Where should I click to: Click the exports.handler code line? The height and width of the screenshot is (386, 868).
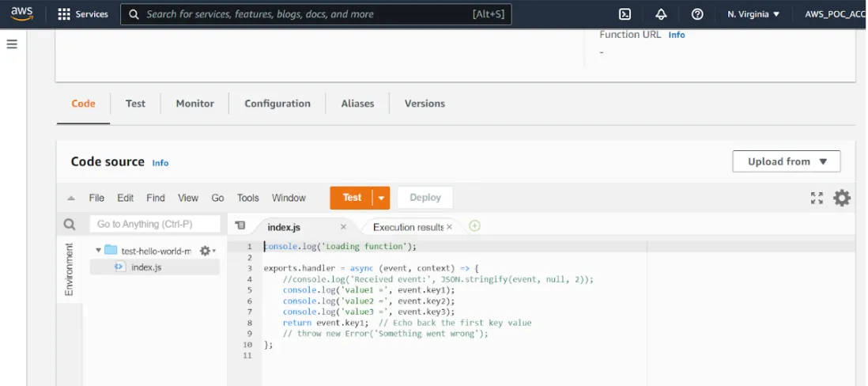click(372, 269)
